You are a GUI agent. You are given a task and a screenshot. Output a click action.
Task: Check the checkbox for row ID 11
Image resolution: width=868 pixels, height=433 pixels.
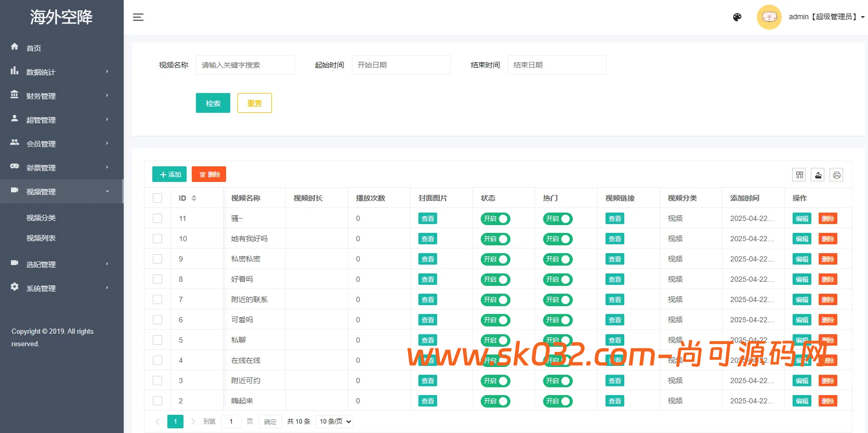157,218
